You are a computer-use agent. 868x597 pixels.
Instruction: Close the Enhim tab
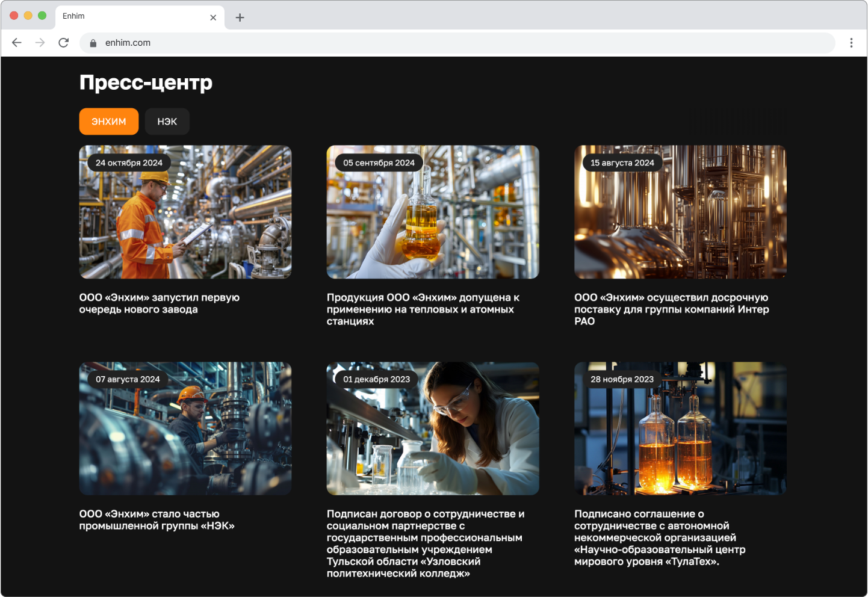pyautogui.click(x=213, y=17)
